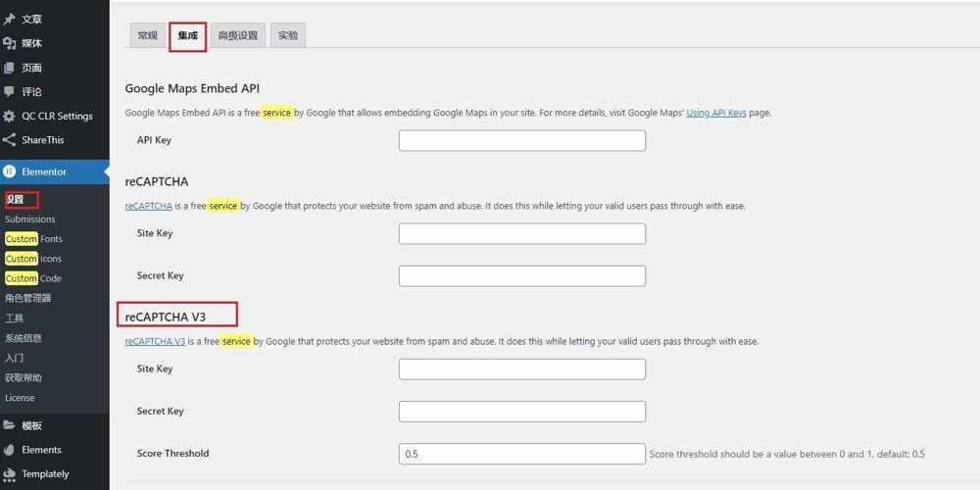Open 获取帮助 submenu item
This screenshot has height=490, width=980.
click(x=24, y=377)
